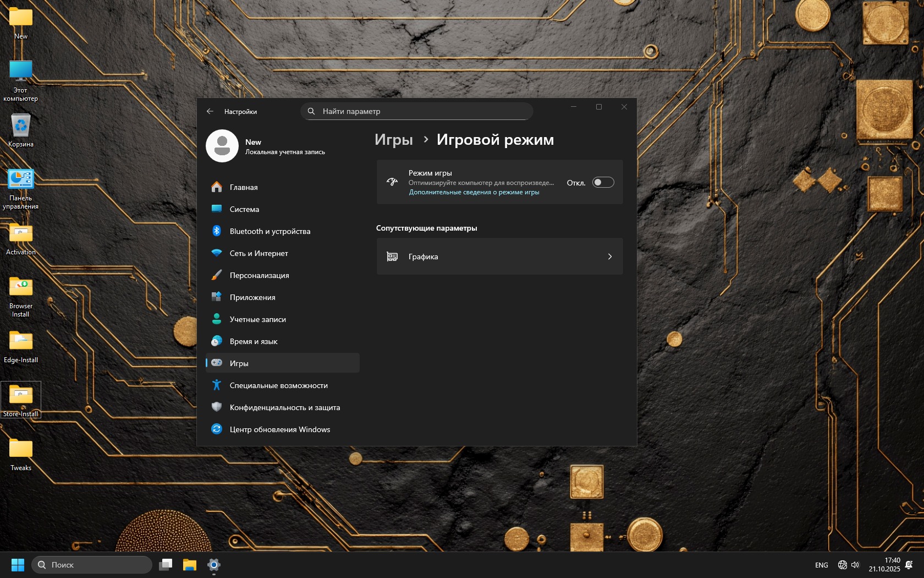This screenshot has height=578, width=924.
Task: Click the New user profile avatar
Action: coord(222,146)
